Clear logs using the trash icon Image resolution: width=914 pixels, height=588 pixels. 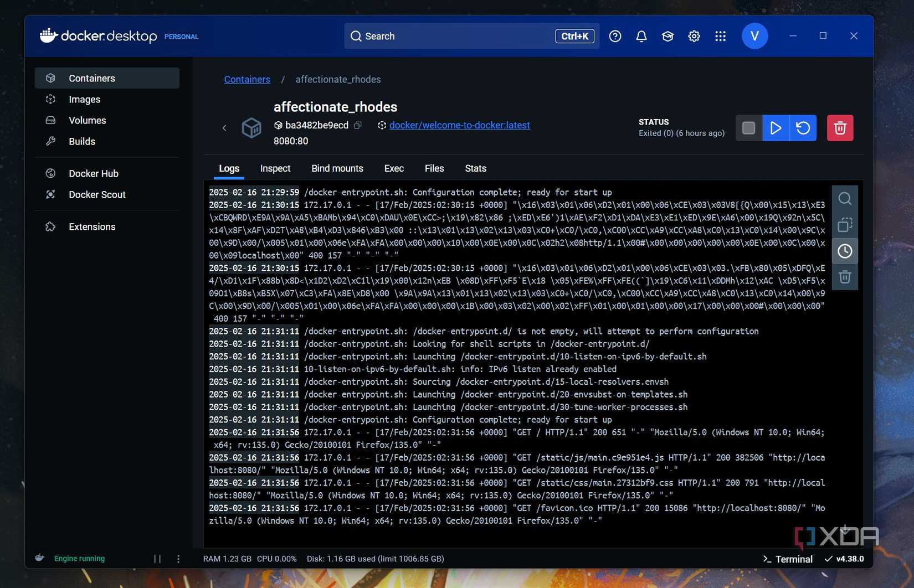click(x=845, y=277)
